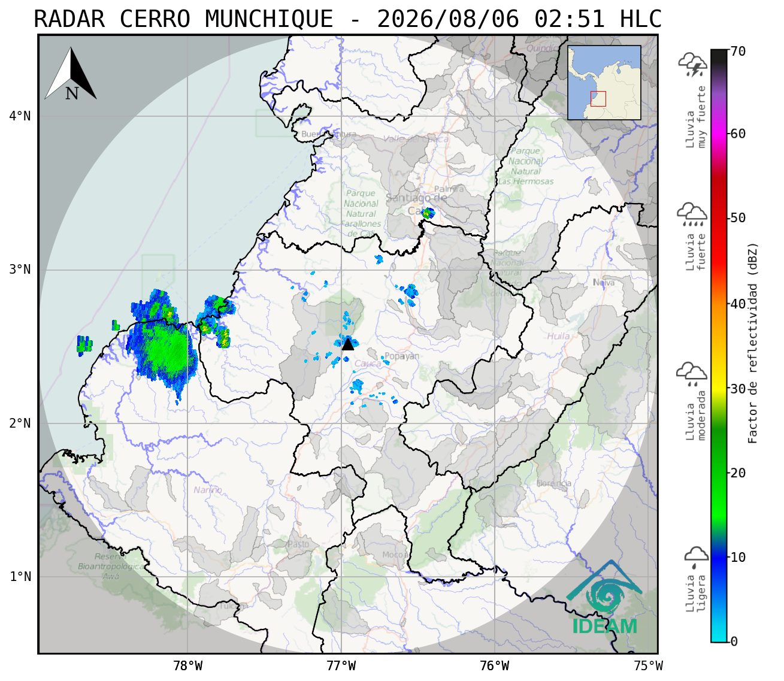Click the Popayán city label
Screen dimensions: 784x681
pos(402,356)
